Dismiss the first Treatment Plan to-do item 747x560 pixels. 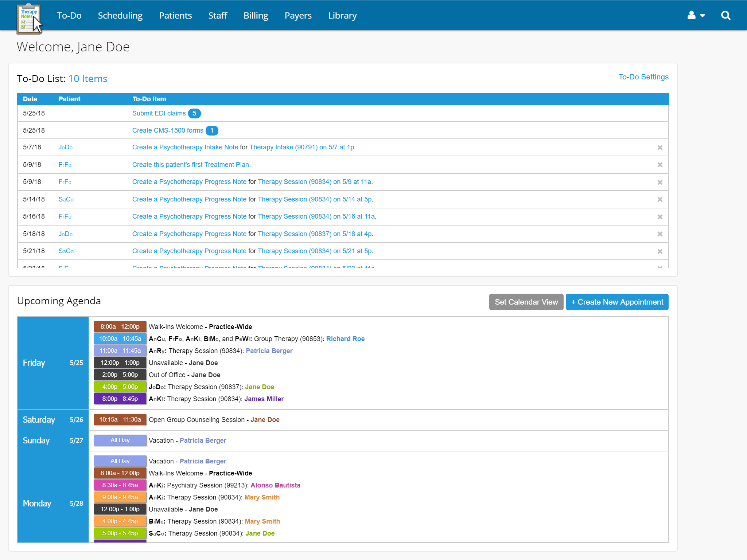(x=660, y=165)
